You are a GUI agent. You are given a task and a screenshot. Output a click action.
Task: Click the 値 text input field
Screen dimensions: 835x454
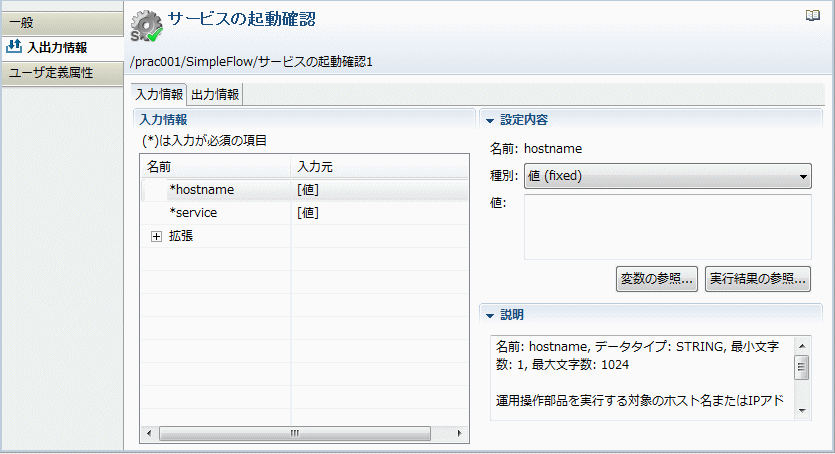coord(668,227)
